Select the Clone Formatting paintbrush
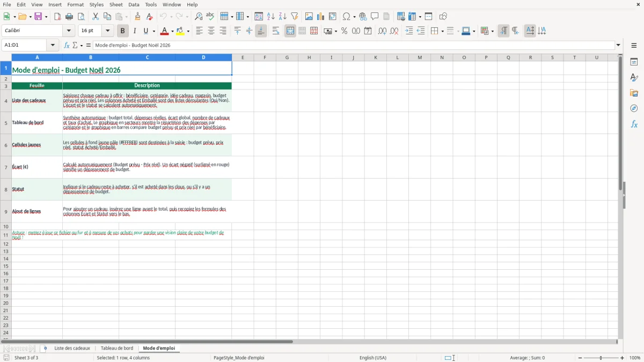 click(x=138, y=17)
